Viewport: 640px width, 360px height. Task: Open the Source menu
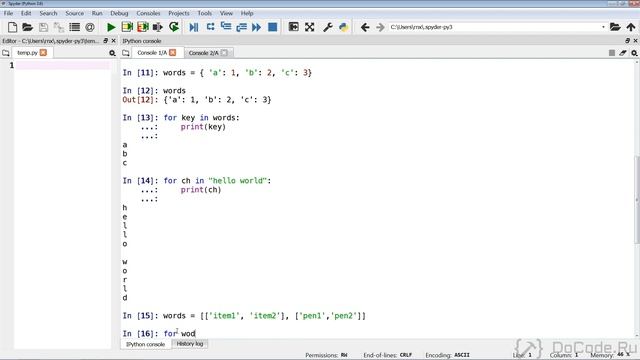point(74,13)
